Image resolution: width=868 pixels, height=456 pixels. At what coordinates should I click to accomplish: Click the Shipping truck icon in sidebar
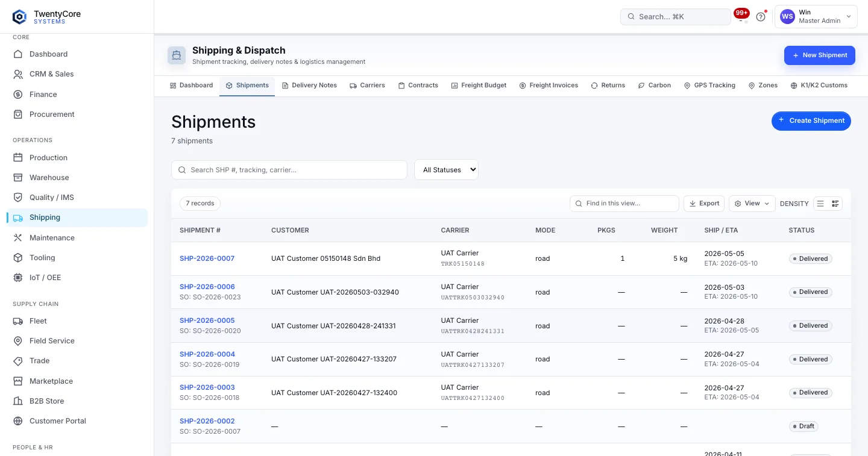click(18, 217)
